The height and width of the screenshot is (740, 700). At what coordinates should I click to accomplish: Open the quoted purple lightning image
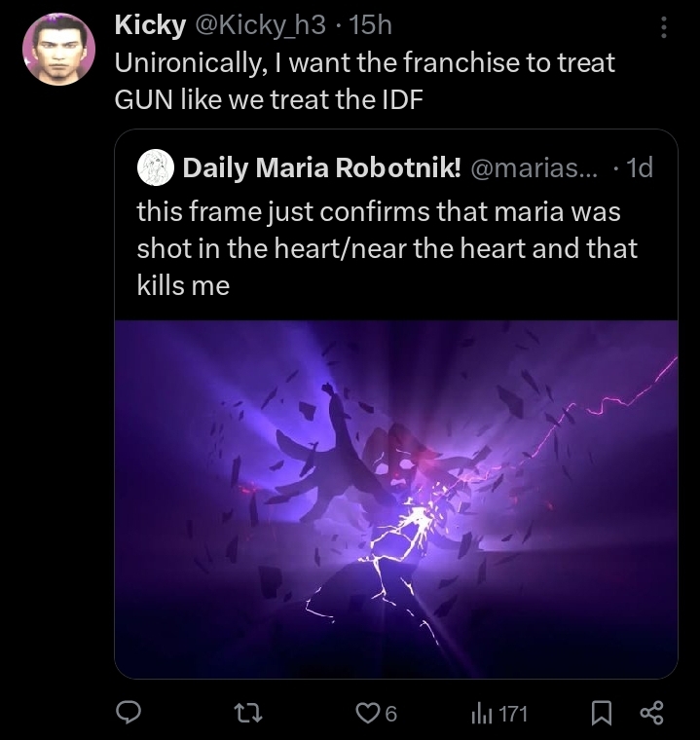click(x=395, y=498)
